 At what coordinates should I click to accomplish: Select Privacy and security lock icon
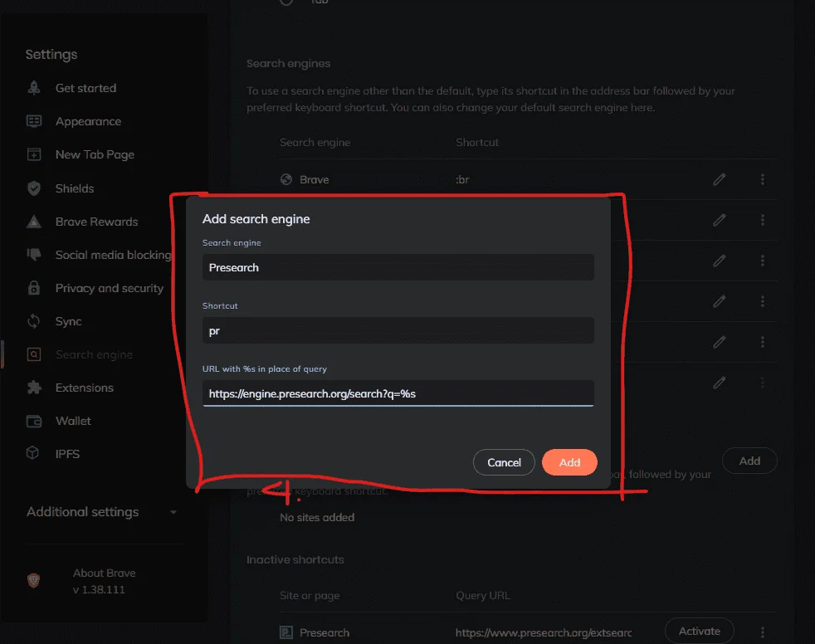(34, 288)
